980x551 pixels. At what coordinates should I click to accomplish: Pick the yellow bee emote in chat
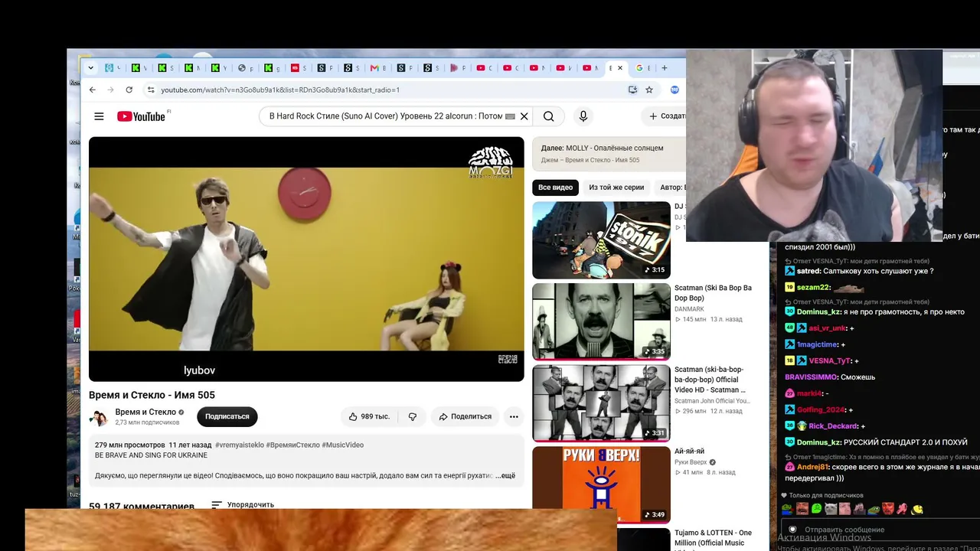[916, 508]
